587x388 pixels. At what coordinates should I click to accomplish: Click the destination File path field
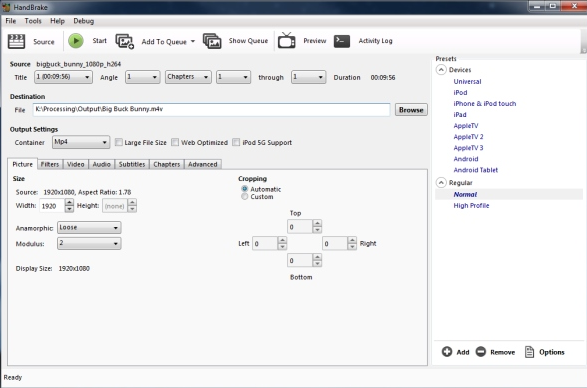(x=212, y=109)
